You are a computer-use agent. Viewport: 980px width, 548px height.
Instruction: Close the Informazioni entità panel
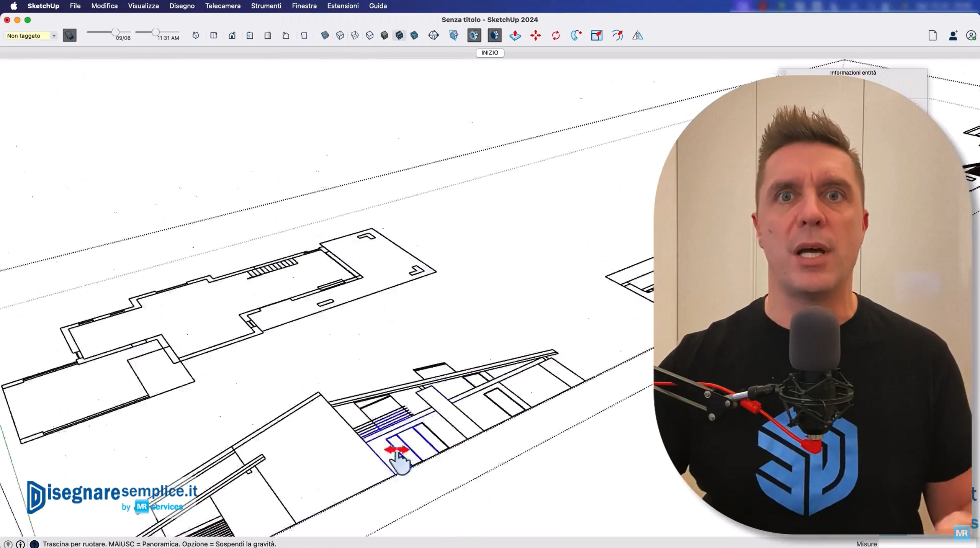coord(784,72)
